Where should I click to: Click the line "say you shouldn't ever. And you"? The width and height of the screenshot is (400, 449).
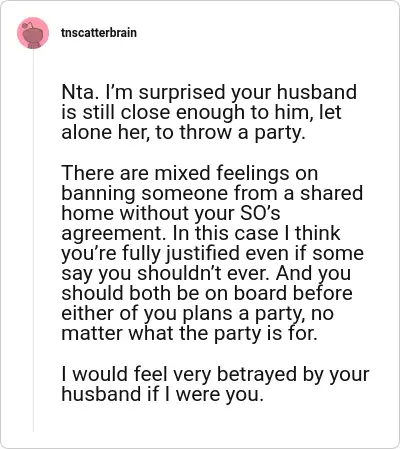coord(206,274)
